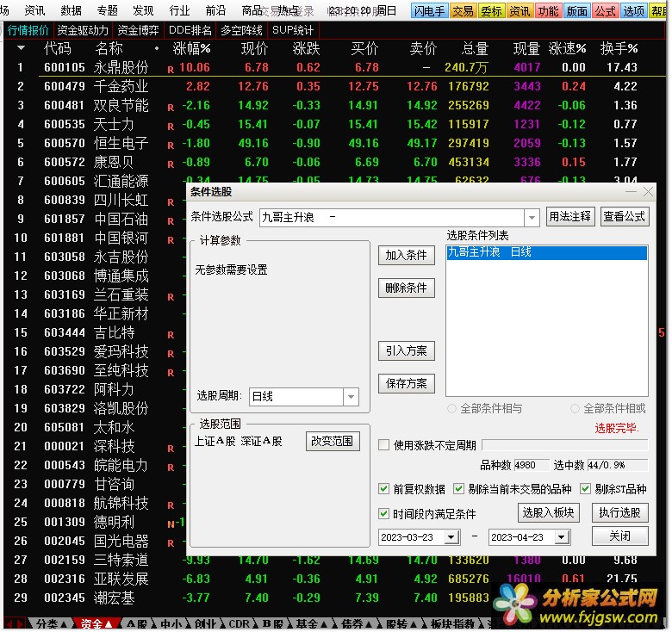Select the A股 bottom tab
The height and width of the screenshot is (632, 672).
coord(137,624)
